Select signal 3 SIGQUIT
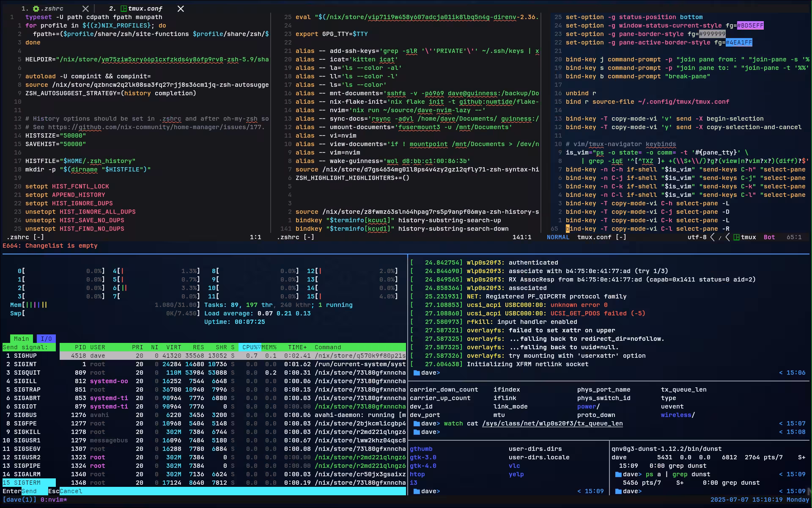Viewport: 812px width, 508px height. (29, 373)
